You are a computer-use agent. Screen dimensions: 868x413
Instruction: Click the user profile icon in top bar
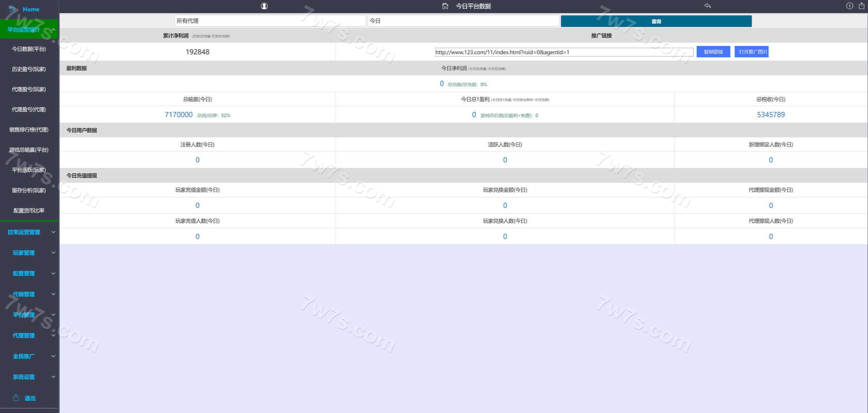point(264,6)
